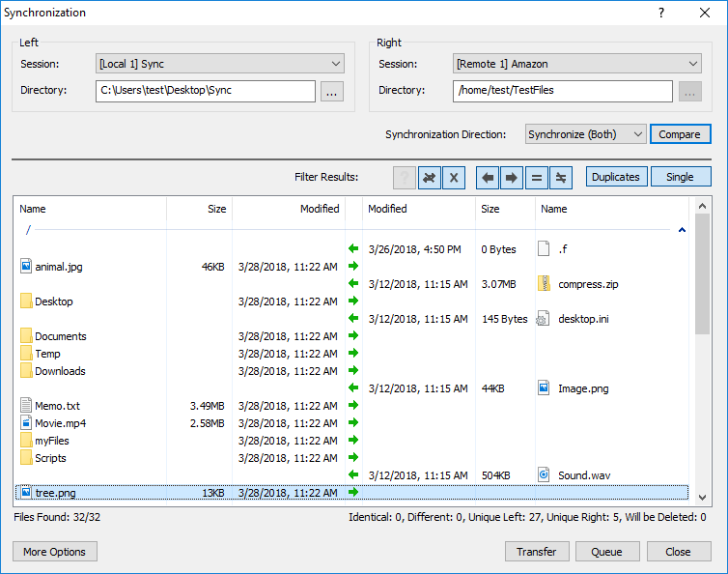The image size is (728, 574).
Task: Click the 3.07MB size cell
Action: (x=498, y=284)
